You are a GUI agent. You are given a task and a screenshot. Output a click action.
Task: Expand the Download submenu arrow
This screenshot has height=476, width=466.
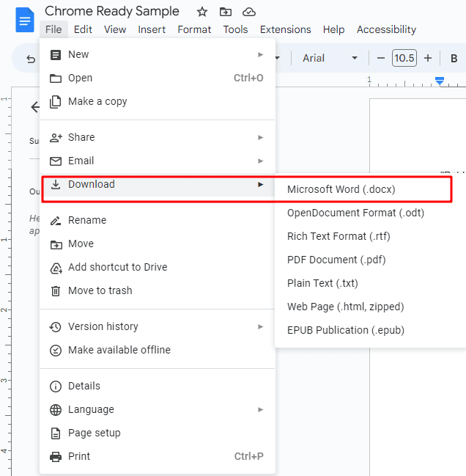(x=260, y=184)
